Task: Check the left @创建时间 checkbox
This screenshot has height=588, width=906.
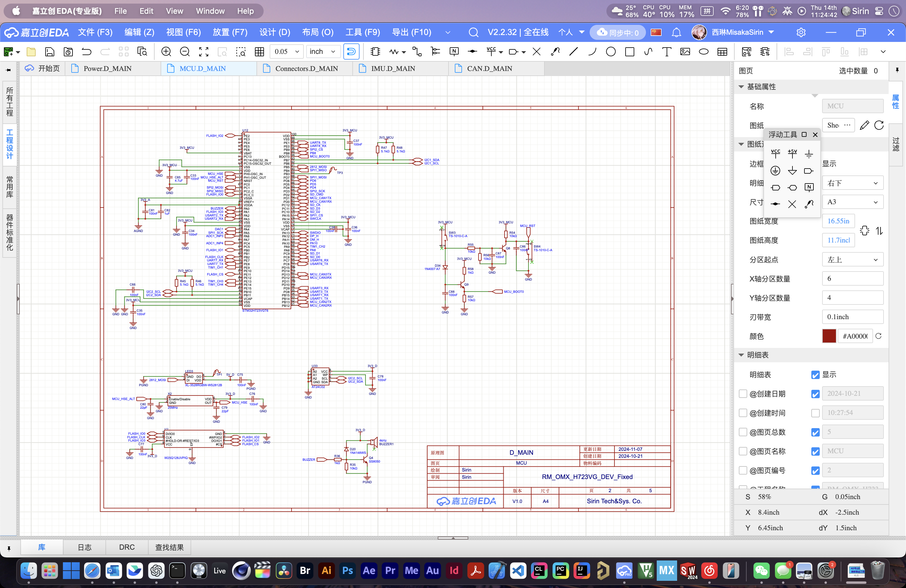Action: coord(743,413)
